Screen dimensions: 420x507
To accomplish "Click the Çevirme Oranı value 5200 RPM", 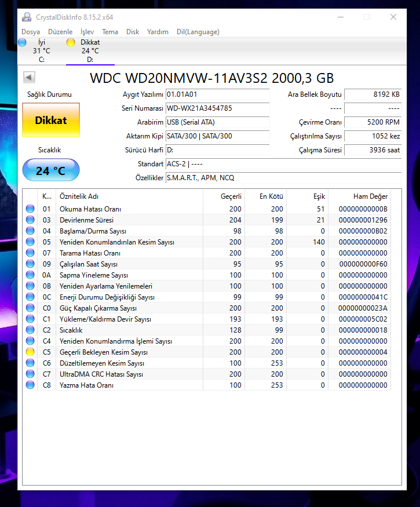I will click(373, 122).
